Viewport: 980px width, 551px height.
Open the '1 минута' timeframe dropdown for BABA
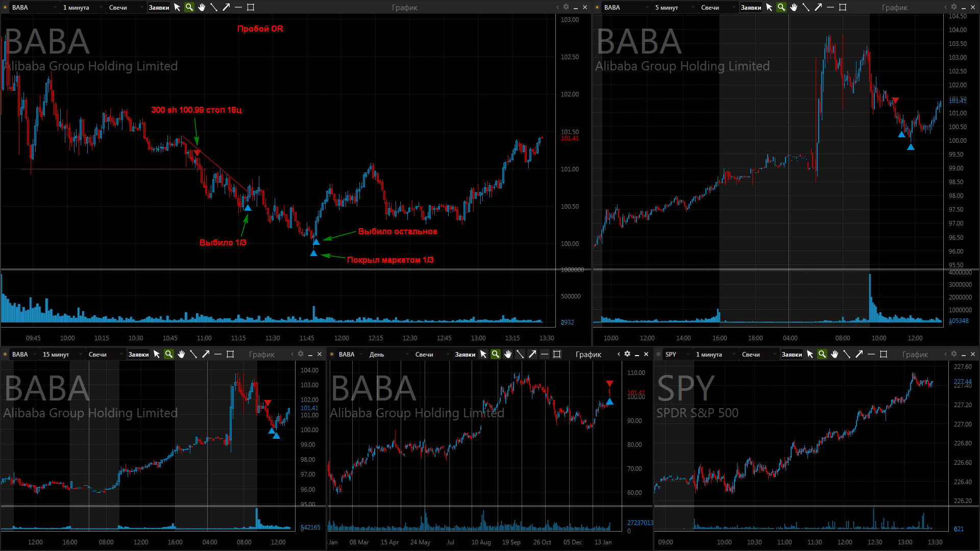[82, 8]
